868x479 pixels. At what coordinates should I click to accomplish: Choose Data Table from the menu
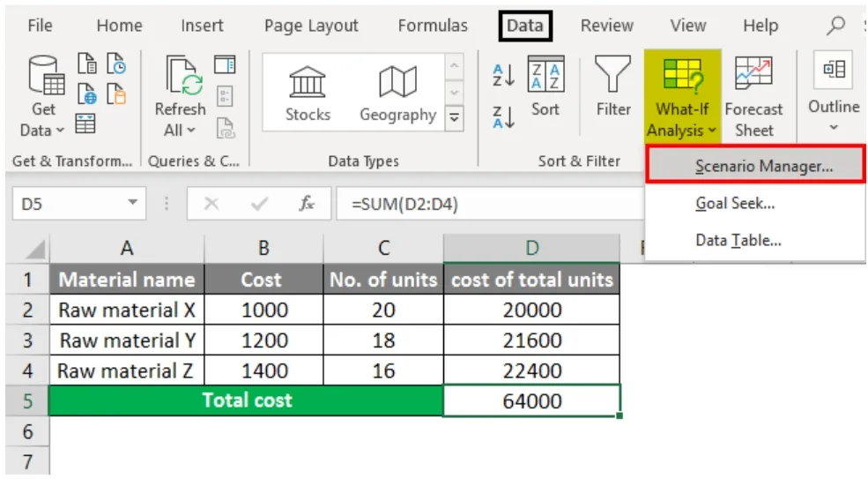pyautogui.click(x=755, y=241)
